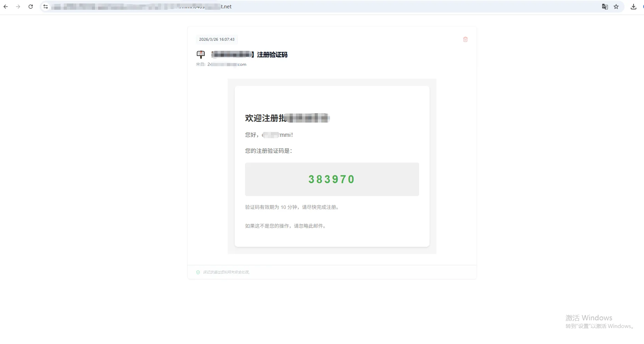
Task: Click the mailbox emoji beside the subject
Action: coord(201,54)
